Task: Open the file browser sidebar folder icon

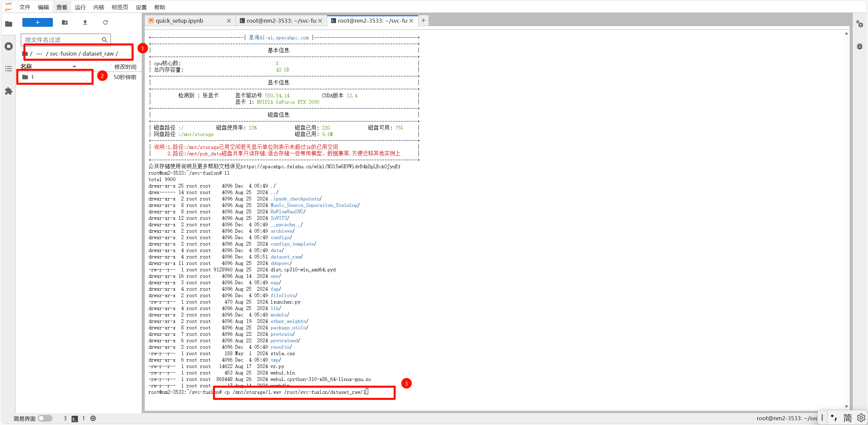Action: point(9,24)
